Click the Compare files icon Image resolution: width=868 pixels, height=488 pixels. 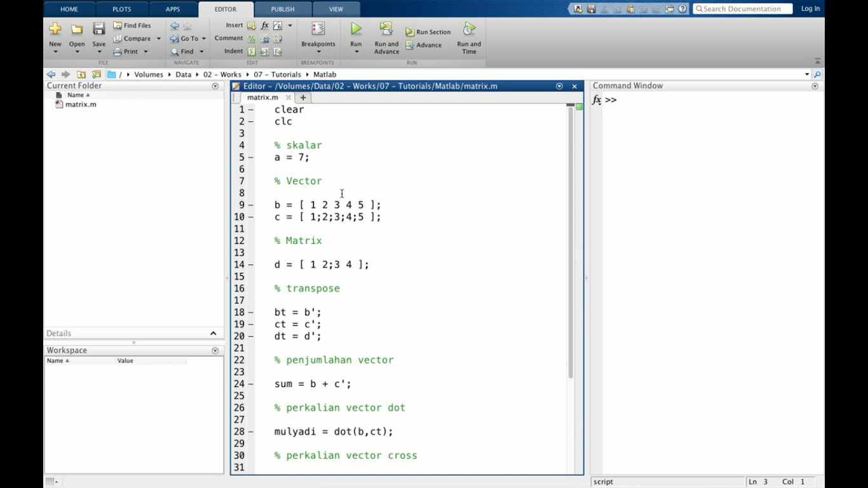[x=118, y=39]
